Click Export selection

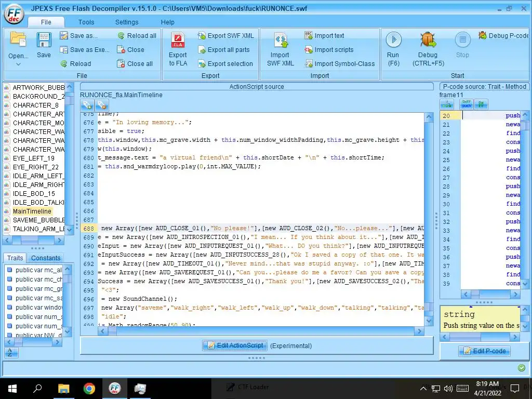pos(225,63)
